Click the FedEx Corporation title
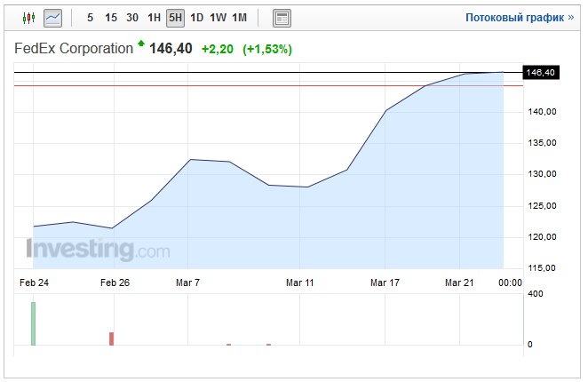The width and height of the screenshot is (588, 382). [x=74, y=48]
